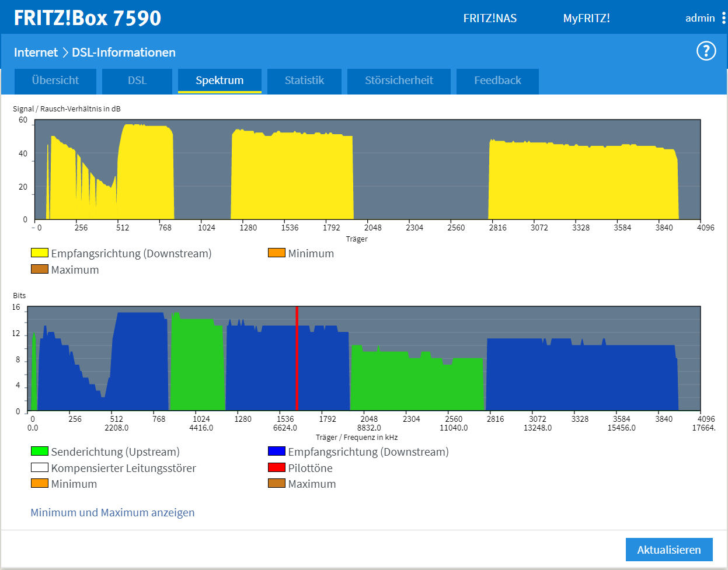Open the admin three-dot menu

(x=724, y=18)
